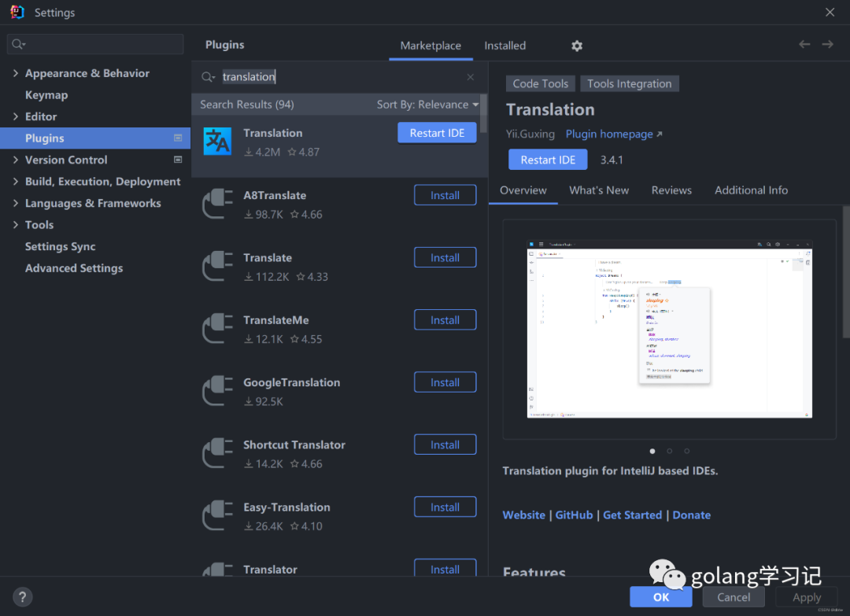Show third screenshot via carousel dot
Viewport: 850px width, 616px height.
click(x=687, y=451)
